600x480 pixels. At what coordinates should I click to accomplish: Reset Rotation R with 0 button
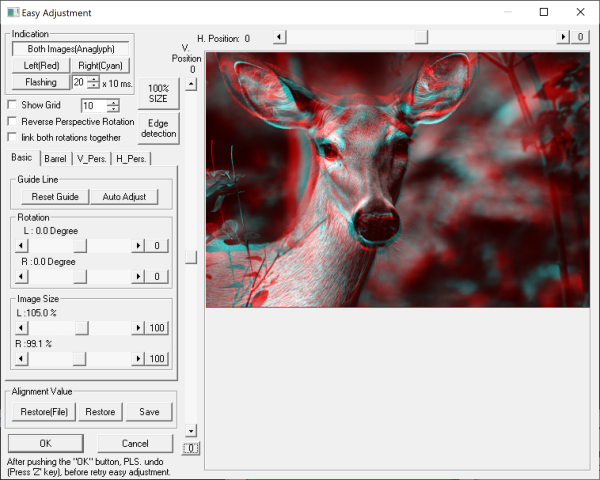tap(157, 276)
